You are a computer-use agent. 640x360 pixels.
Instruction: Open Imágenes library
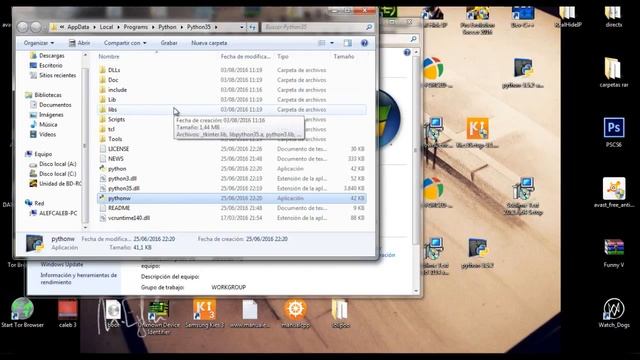[51, 115]
